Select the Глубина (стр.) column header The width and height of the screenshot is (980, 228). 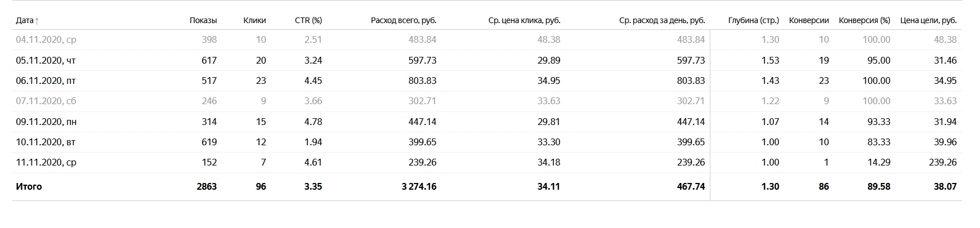(754, 20)
